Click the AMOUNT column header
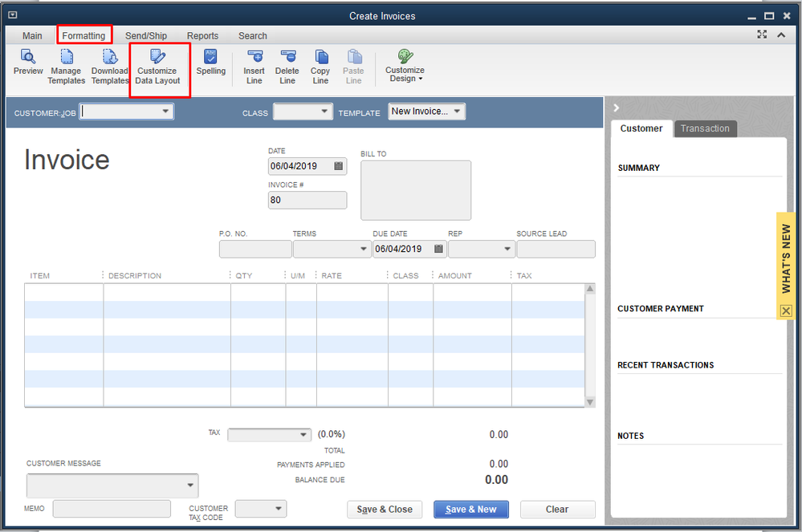This screenshot has height=532, width=802. [454, 275]
